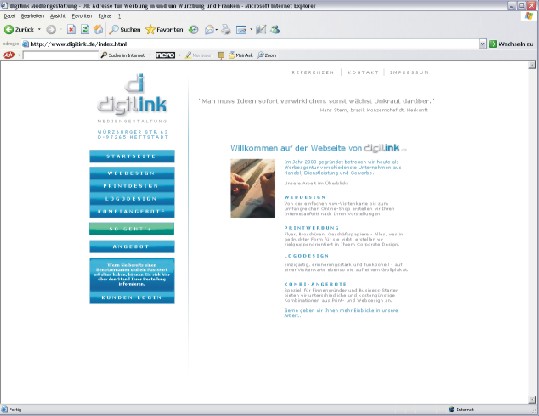Click the Webdesign navigation button

(132, 173)
